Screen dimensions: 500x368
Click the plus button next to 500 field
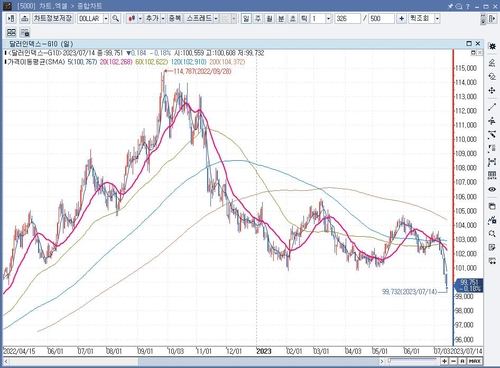click(401, 18)
